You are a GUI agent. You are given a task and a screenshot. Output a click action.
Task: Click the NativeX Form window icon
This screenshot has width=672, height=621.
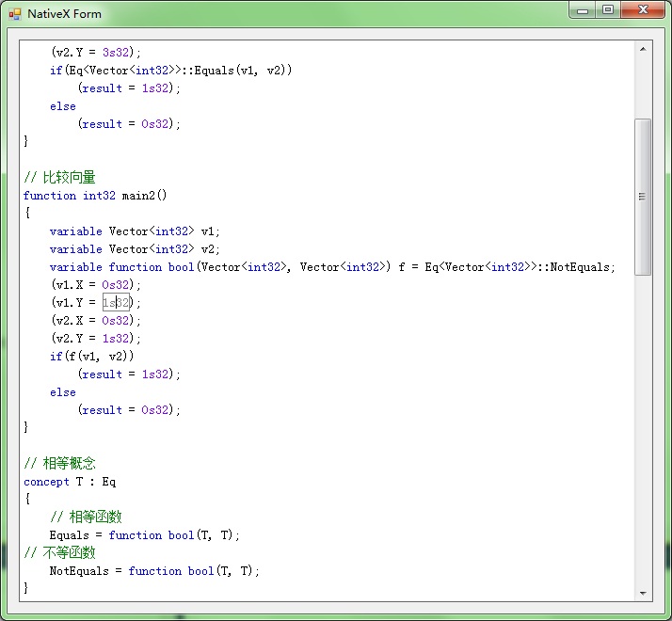pos(14,14)
